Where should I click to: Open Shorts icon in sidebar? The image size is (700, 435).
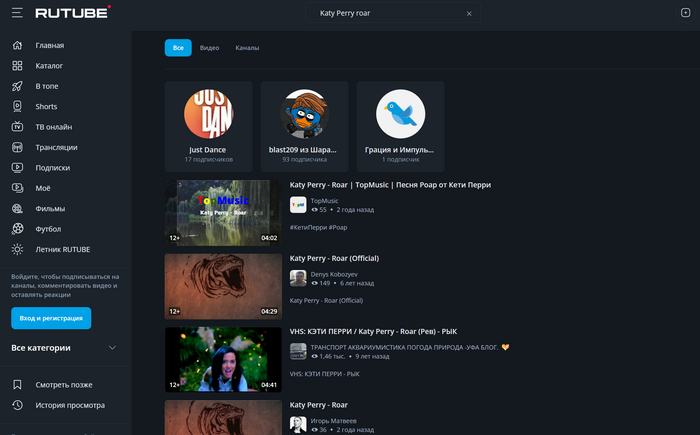click(x=17, y=106)
